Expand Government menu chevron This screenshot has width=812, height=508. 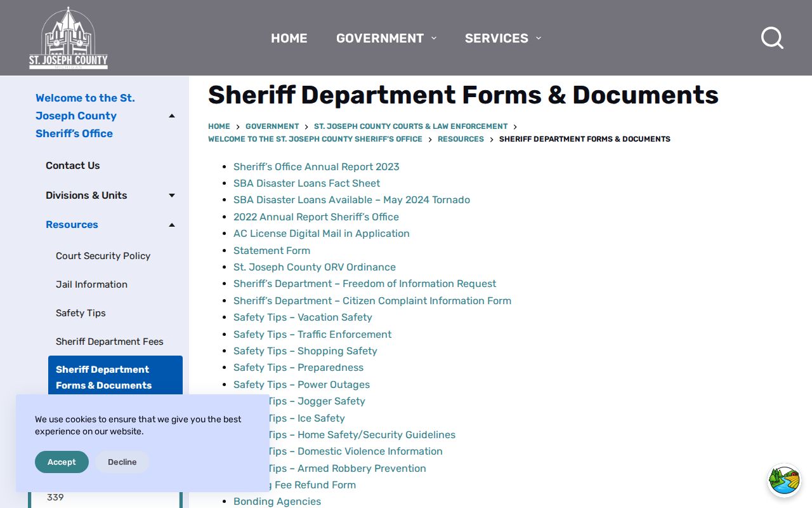(x=434, y=38)
